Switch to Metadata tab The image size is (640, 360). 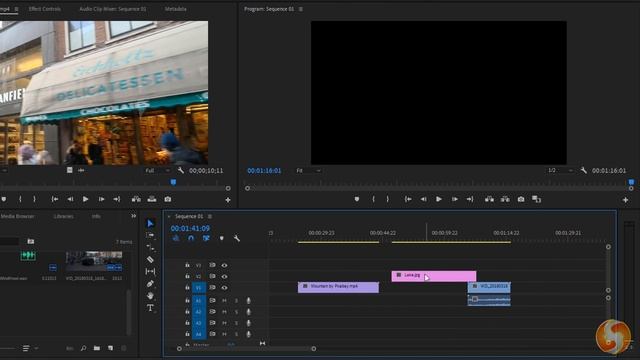tap(176, 9)
